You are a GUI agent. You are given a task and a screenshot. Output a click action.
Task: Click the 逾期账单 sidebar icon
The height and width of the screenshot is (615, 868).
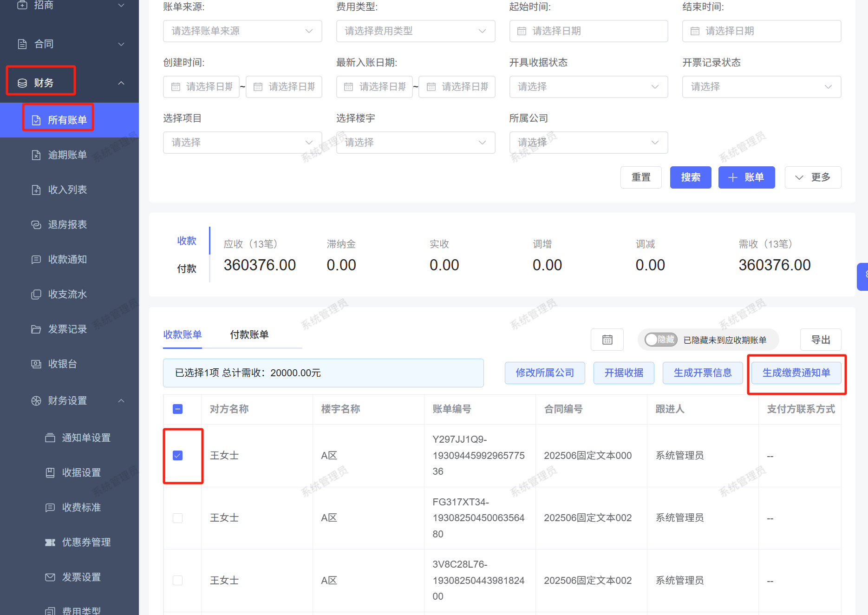click(x=36, y=155)
